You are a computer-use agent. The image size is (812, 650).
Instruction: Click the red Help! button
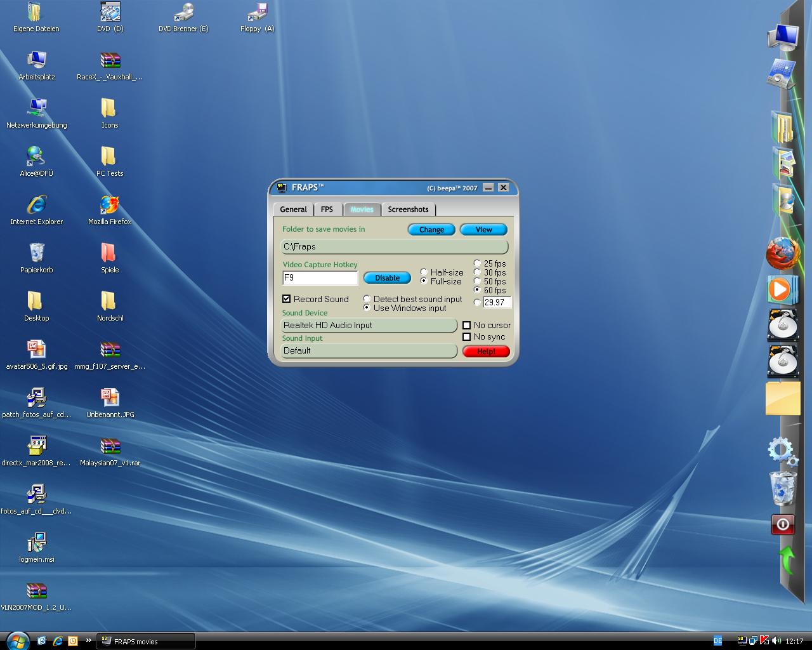486,352
